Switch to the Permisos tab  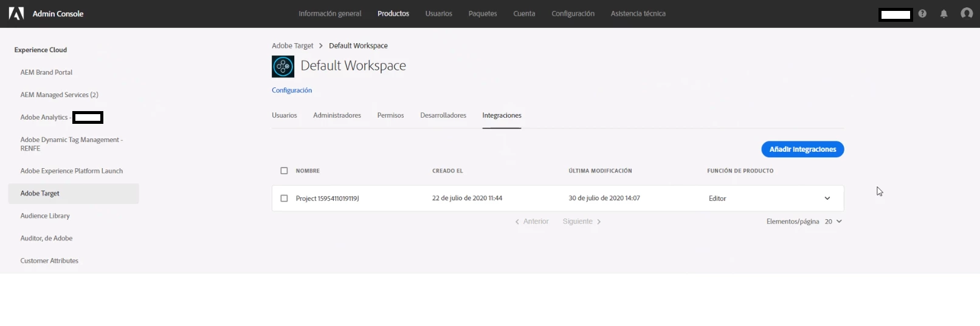[390, 115]
